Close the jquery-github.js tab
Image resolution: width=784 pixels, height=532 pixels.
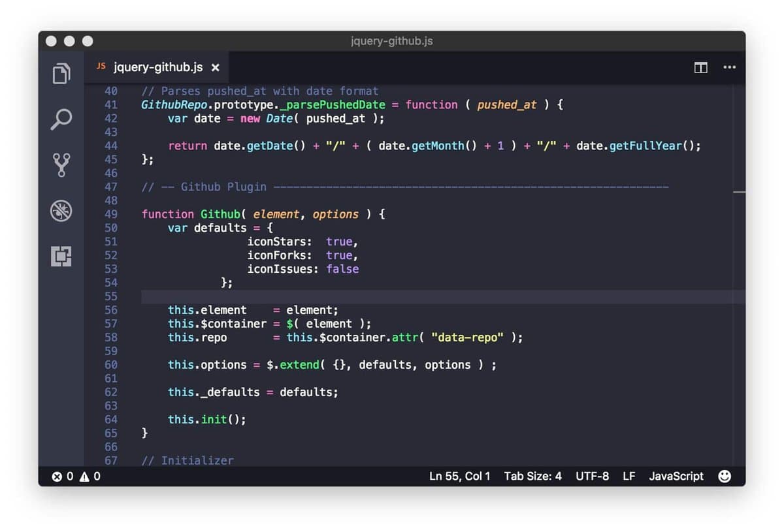[216, 67]
